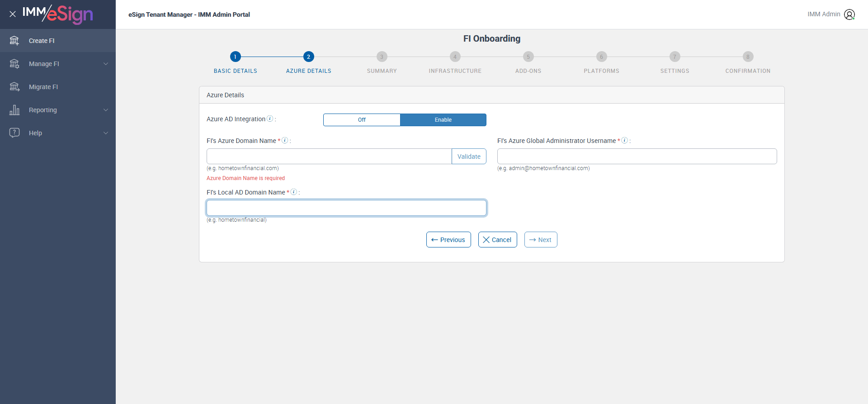
Task: Click the Azure Details panel header
Action: (492, 95)
